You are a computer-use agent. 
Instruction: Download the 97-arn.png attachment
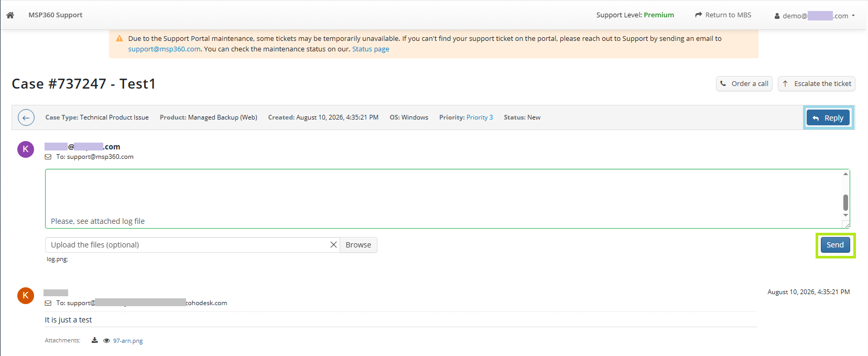click(x=95, y=340)
